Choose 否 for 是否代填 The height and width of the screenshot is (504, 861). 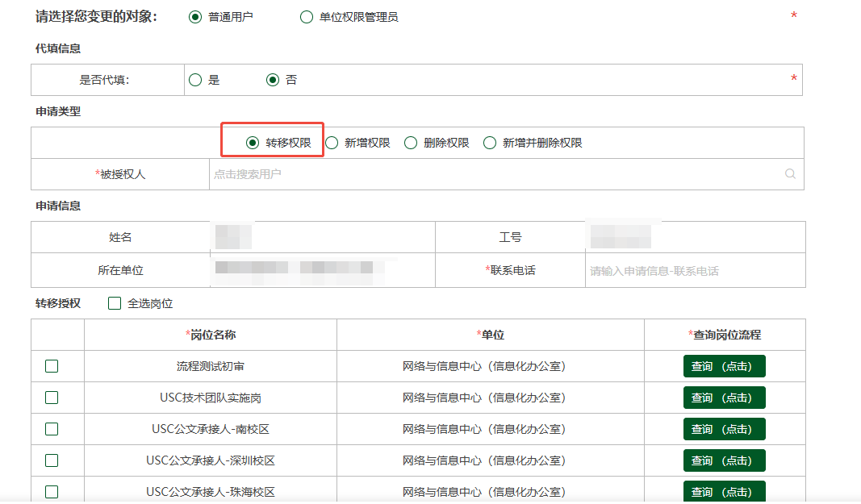point(273,80)
